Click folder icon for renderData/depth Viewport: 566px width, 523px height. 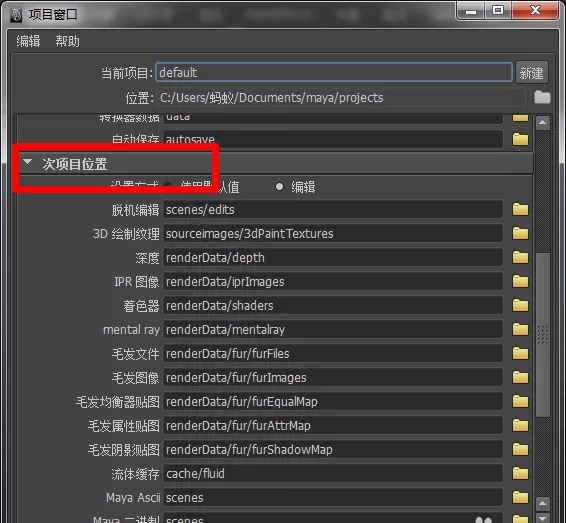pyautogui.click(x=520, y=258)
